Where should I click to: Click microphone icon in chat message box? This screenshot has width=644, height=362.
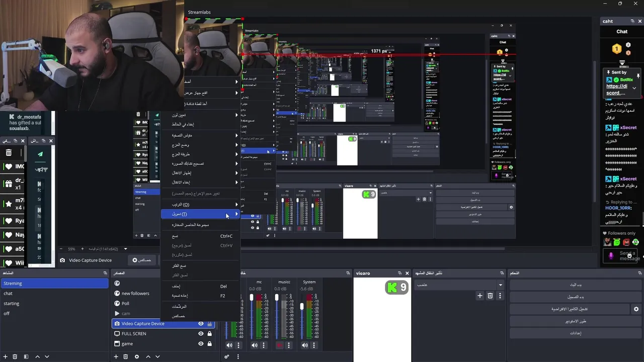pyautogui.click(x=611, y=255)
